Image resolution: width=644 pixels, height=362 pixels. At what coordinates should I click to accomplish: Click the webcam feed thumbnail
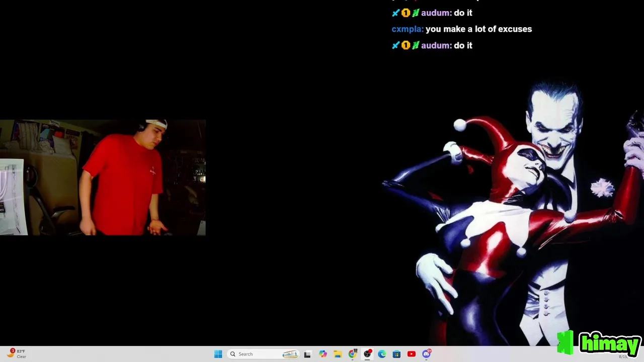point(103,177)
